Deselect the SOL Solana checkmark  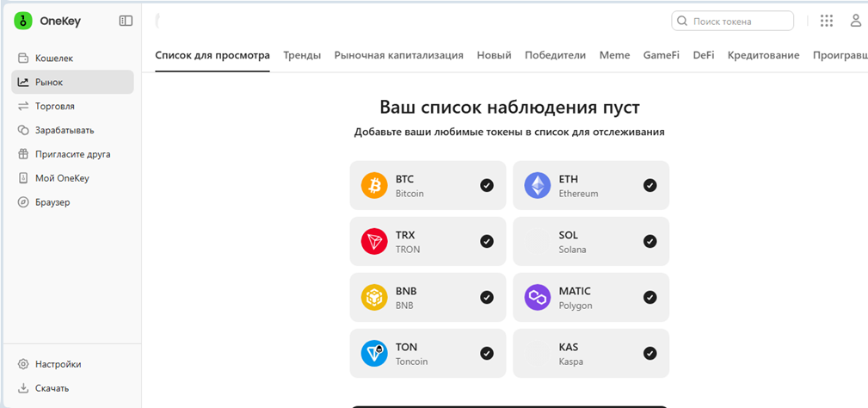650,241
